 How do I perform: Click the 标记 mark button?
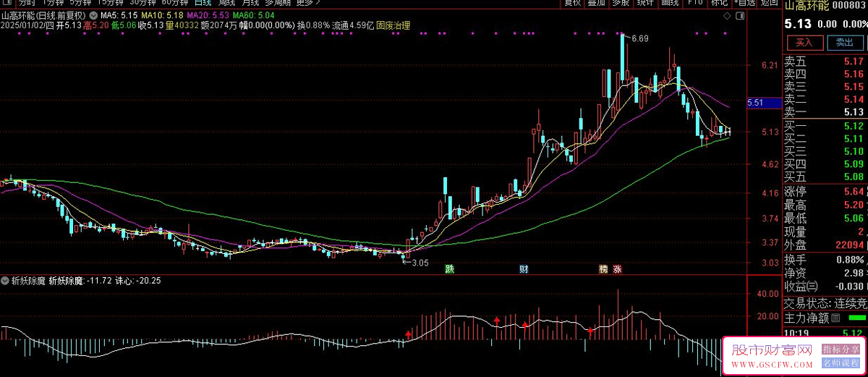[x=719, y=3]
